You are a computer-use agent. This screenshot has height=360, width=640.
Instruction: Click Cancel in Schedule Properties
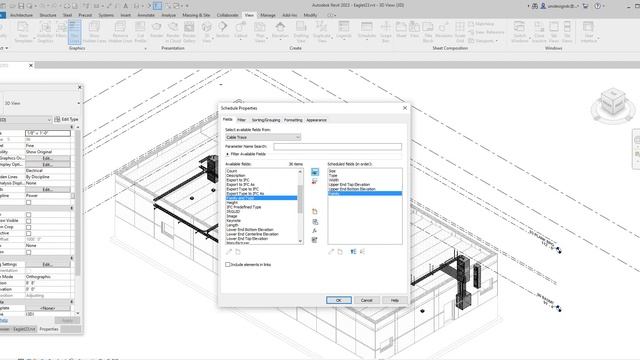[367, 300]
